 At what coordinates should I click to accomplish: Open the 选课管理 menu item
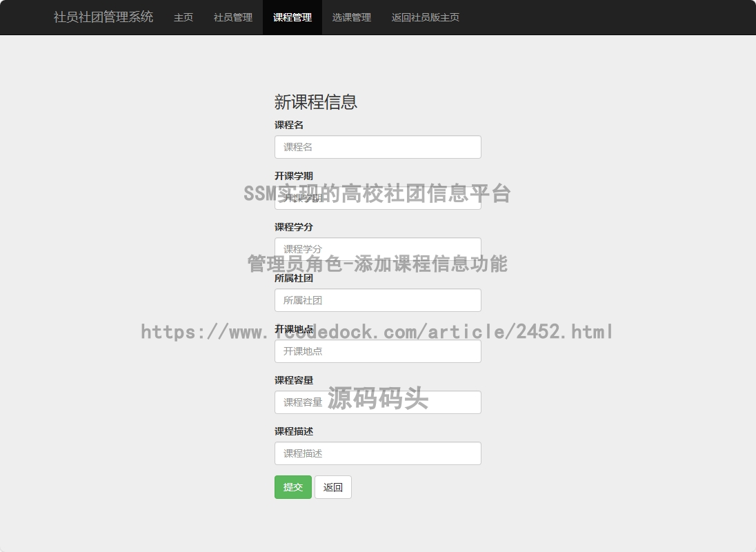point(352,17)
